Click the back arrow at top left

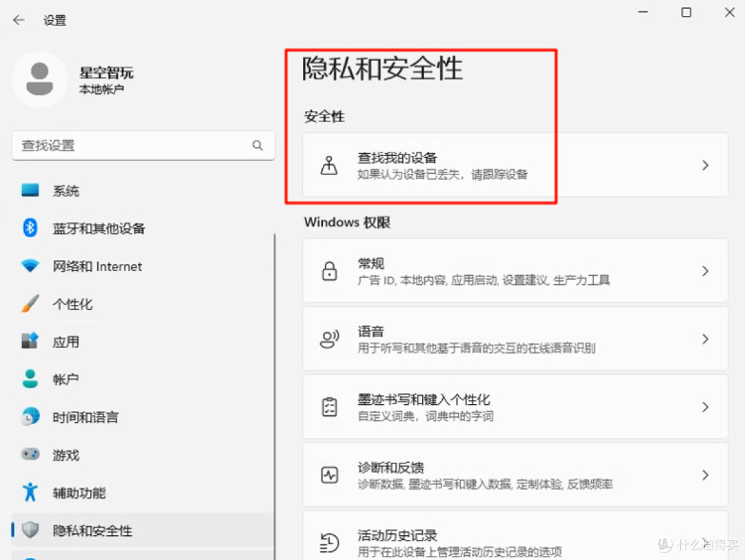tap(19, 20)
